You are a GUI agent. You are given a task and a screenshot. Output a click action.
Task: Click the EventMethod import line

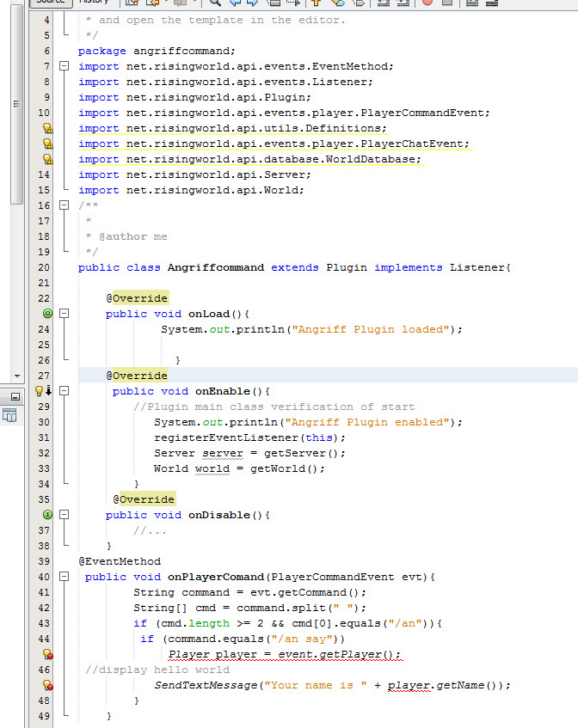coord(236,66)
